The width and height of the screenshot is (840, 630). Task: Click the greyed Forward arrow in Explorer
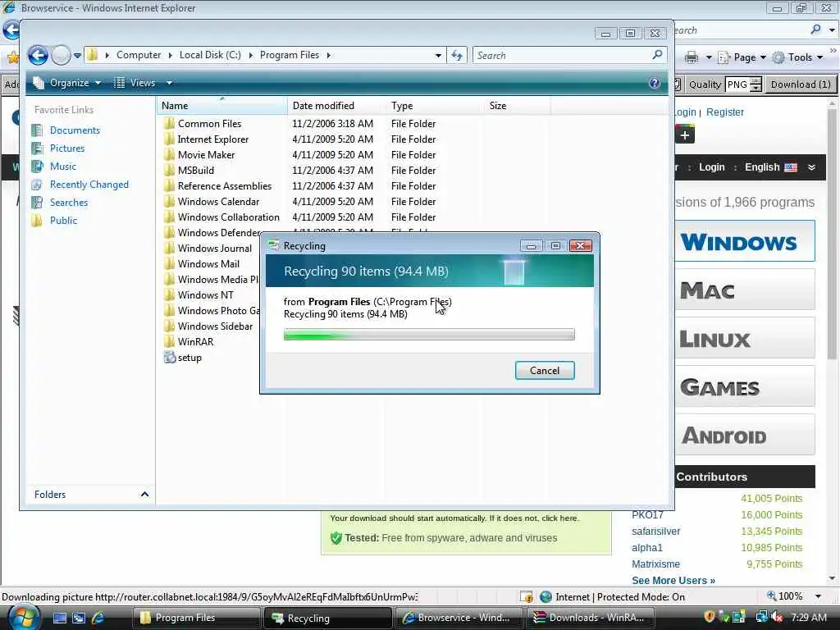(61, 55)
